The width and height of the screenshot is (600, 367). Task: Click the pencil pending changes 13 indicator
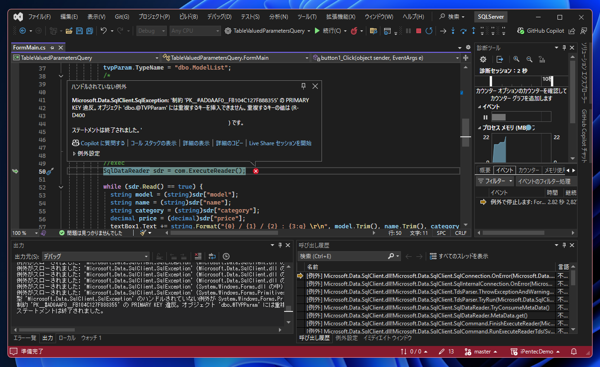(x=446, y=351)
